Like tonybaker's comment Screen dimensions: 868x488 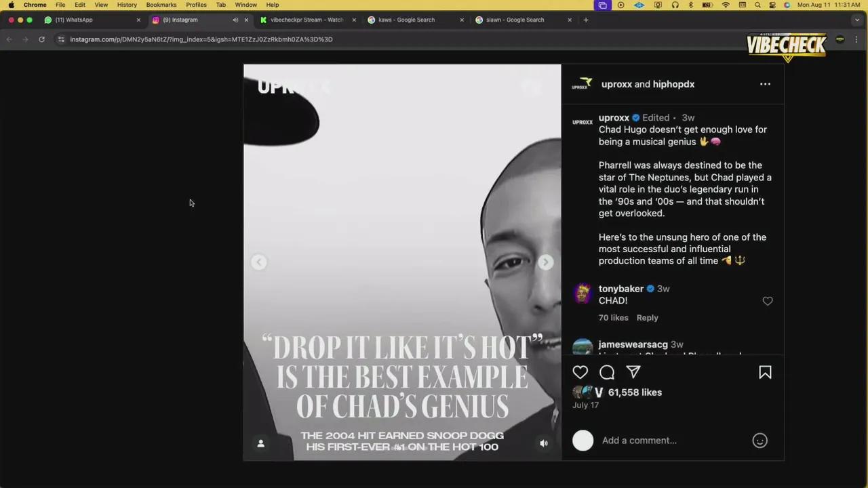[x=768, y=301]
